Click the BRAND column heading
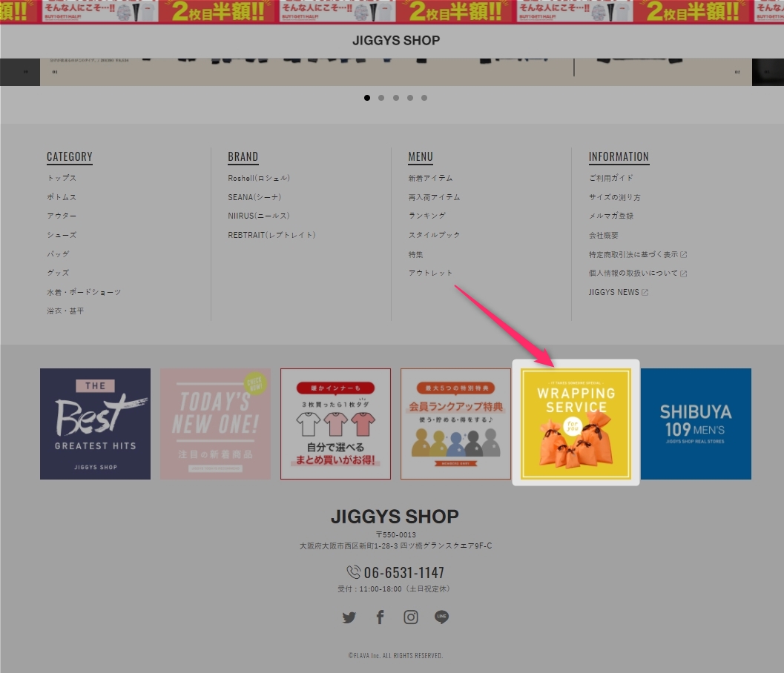This screenshot has width=784, height=673. pyautogui.click(x=243, y=157)
